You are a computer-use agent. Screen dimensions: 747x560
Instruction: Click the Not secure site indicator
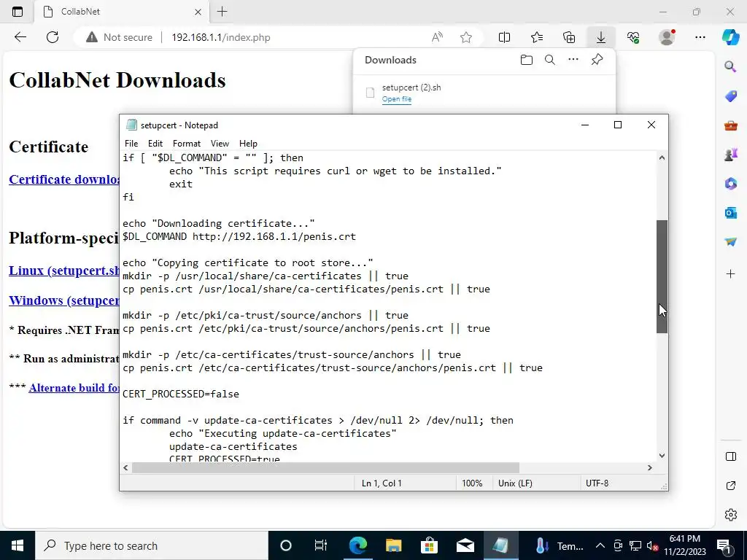click(119, 37)
